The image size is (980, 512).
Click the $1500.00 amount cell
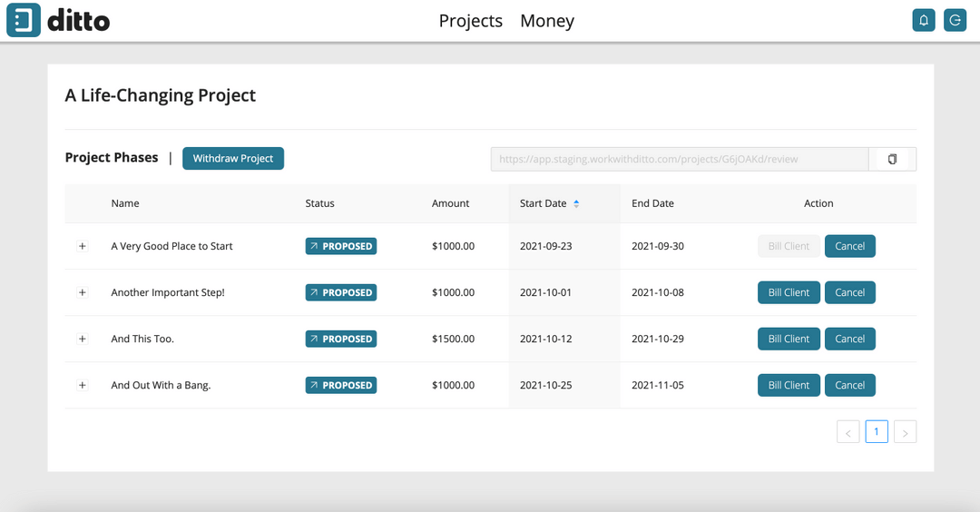tap(453, 339)
